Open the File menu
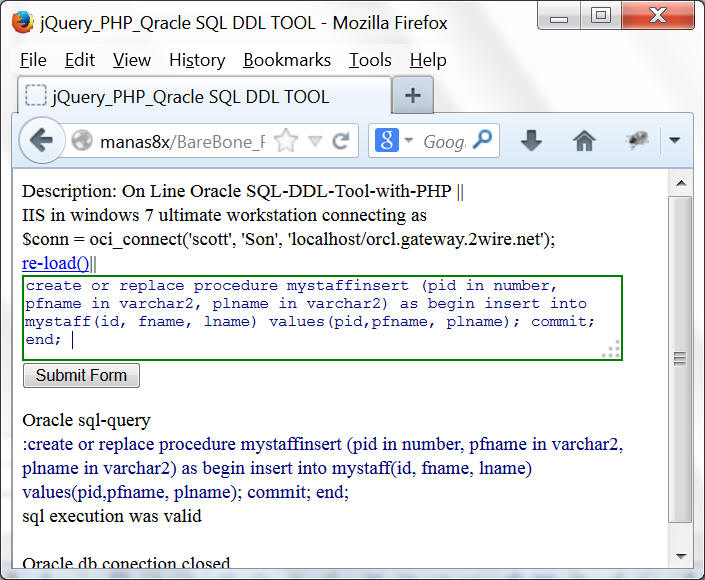Image resolution: width=705 pixels, height=580 pixels. [x=33, y=60]
